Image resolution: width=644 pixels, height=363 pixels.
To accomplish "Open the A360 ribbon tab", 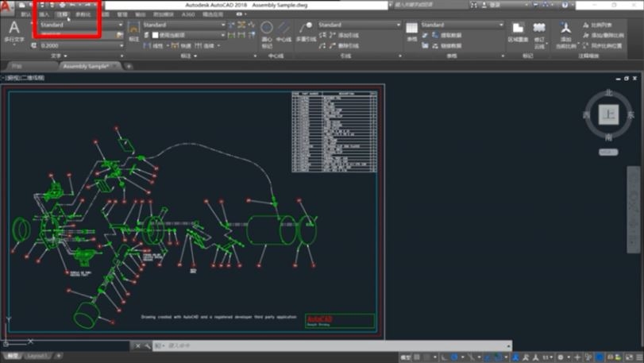I will coord(188,14).
